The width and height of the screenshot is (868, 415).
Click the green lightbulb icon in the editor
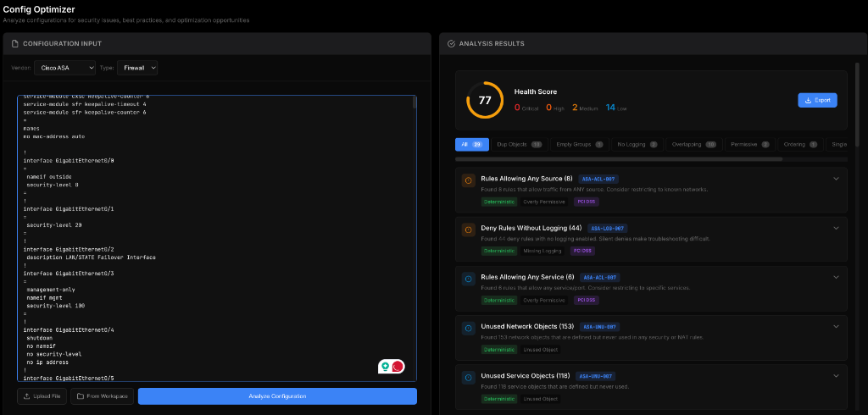(386, 366)
